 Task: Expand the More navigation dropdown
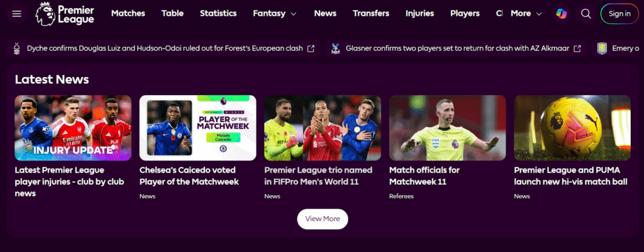(x=526, y=14)
